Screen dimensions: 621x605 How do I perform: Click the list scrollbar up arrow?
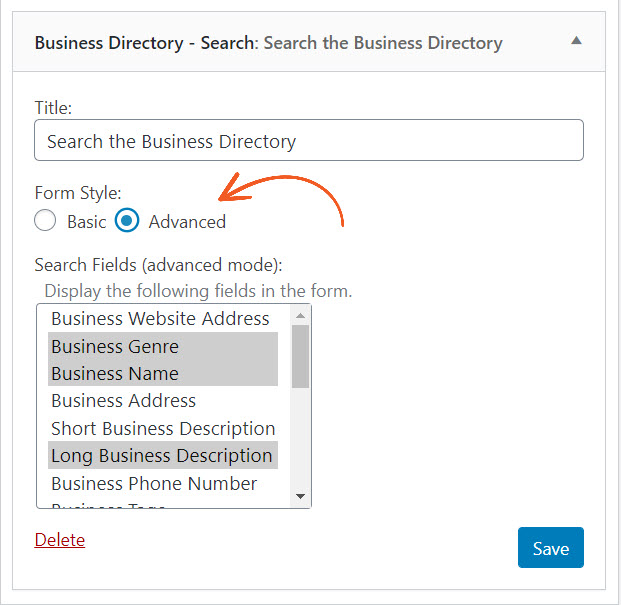301,316
